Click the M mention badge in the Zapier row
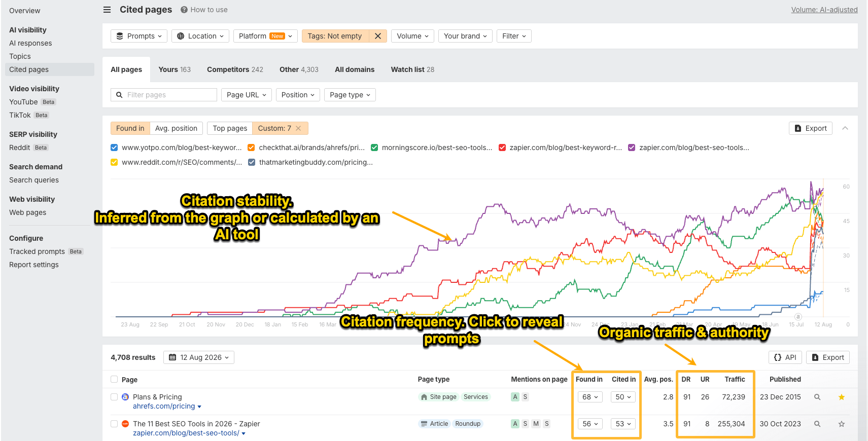 click(x=536, y=424)
